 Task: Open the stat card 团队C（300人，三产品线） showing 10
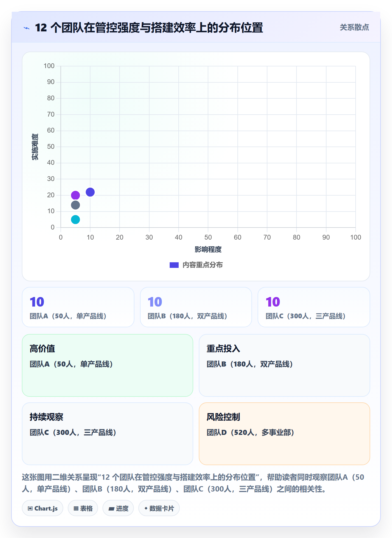(314, 307)
